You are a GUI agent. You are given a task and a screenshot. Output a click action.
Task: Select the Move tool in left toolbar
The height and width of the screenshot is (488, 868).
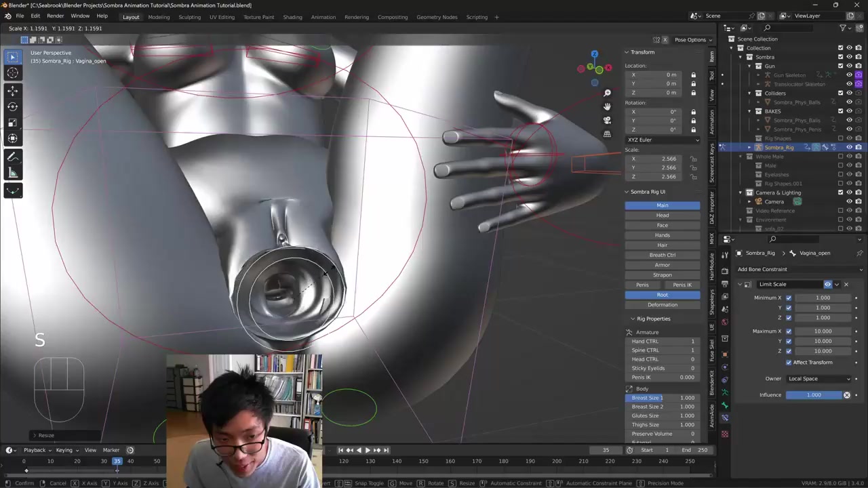(12, 90)
